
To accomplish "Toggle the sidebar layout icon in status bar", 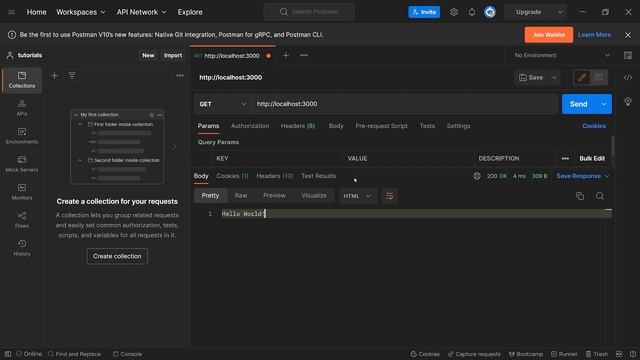I will 8,354.
